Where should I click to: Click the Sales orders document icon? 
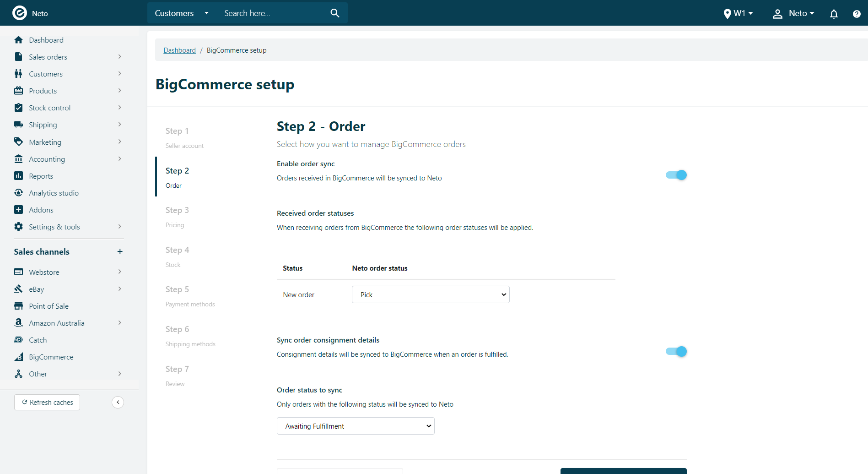(18, 57)
